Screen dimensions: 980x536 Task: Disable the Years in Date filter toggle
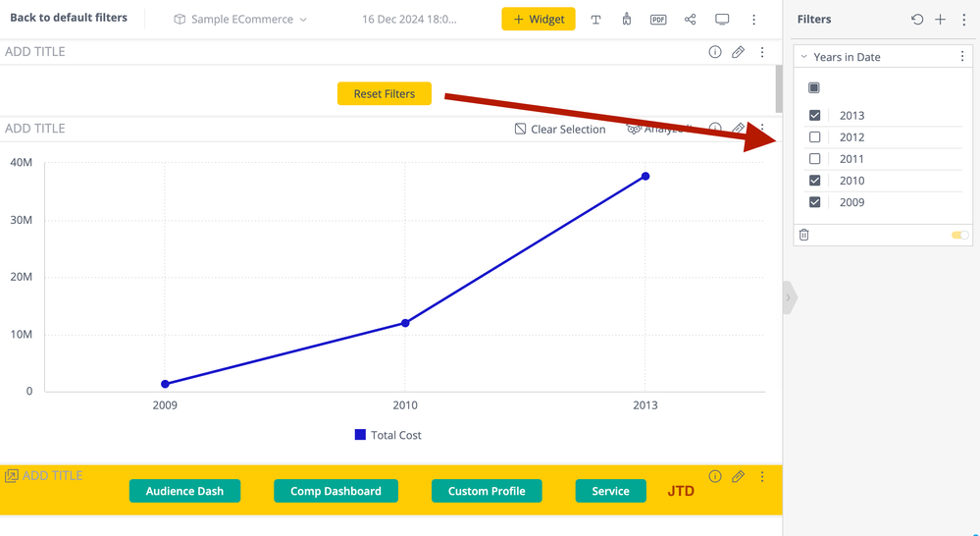(x=959, y=235)
